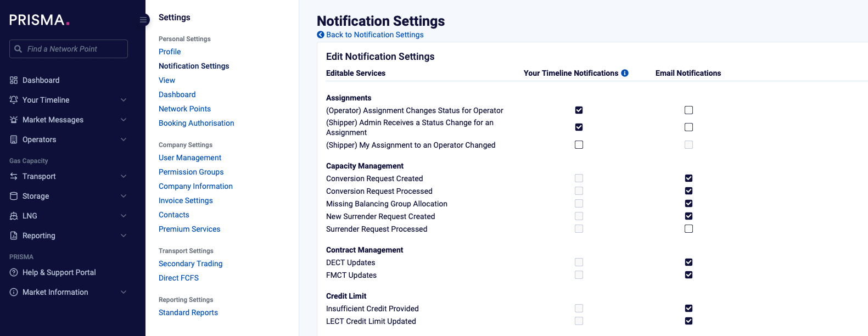Enable email for Operator Assignment Changes Status
868x336 pixels.
point(688,110)
